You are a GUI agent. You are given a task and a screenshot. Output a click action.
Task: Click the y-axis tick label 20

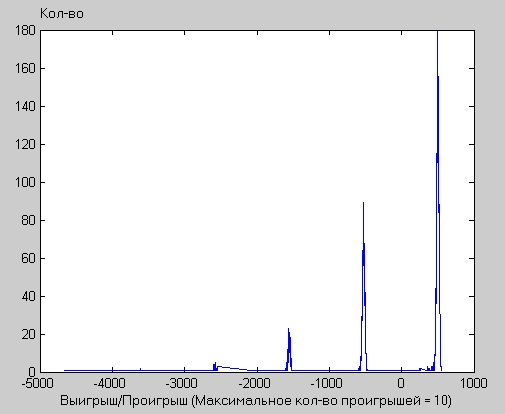[x=28, y=334]
